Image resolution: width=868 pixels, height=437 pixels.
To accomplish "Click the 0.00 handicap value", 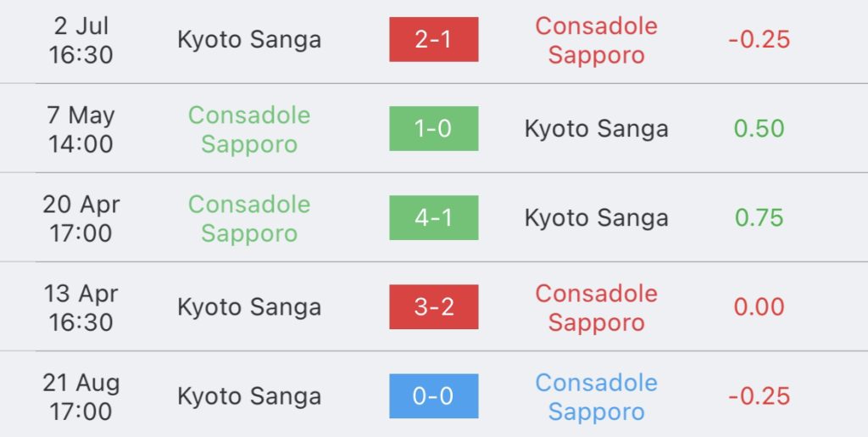I will (759, 307).
